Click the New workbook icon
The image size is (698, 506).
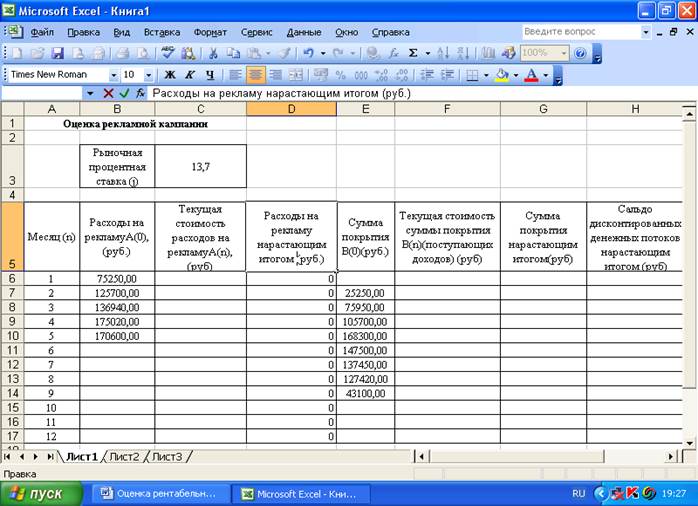click(x=17, y=53)
